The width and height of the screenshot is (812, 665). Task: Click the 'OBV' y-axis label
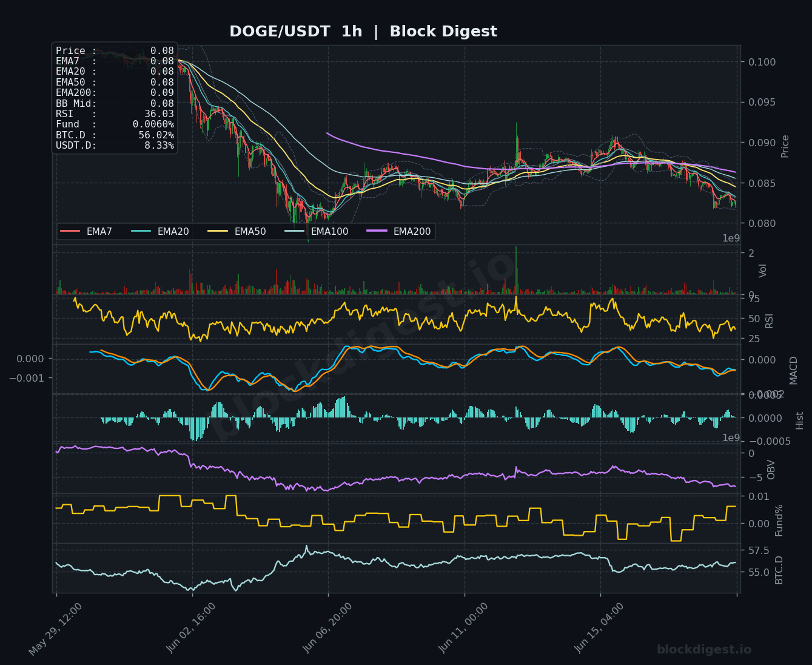[771, 470]
